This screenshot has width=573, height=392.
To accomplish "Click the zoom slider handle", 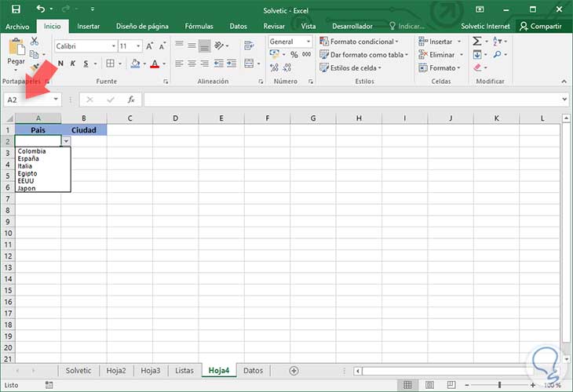I will (499, 385).
